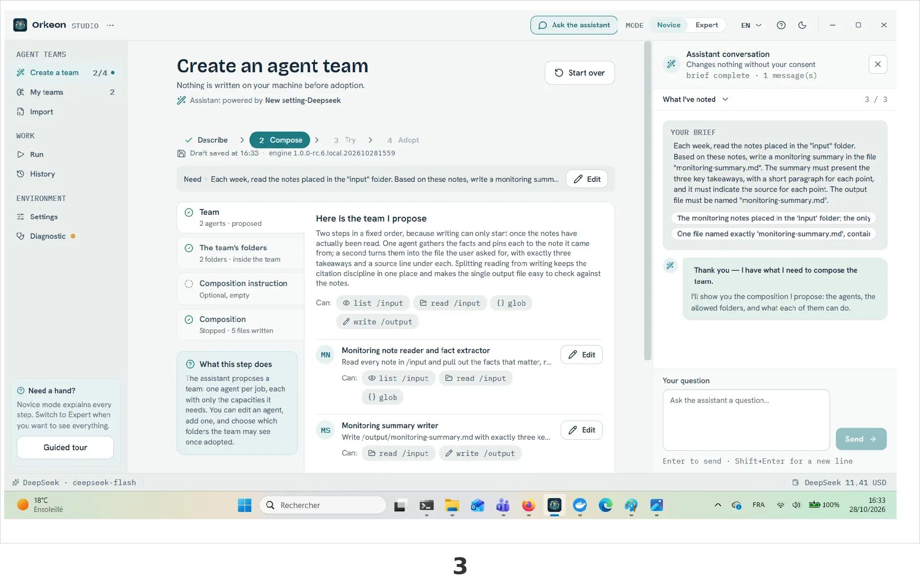Show hidden tray icons chevron
This screenshot has width=920, height=588.
[718, 505]
